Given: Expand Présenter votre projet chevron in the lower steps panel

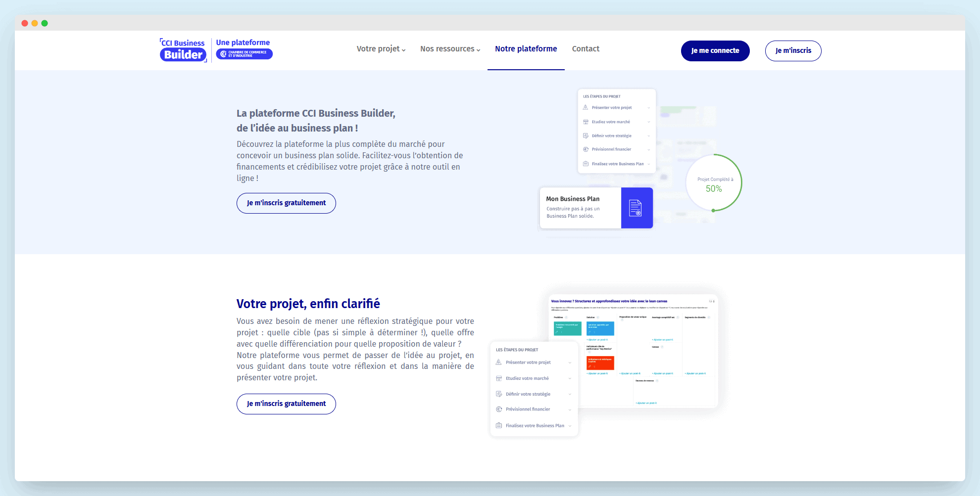Looking at the screenshot, I should [570, 363].
